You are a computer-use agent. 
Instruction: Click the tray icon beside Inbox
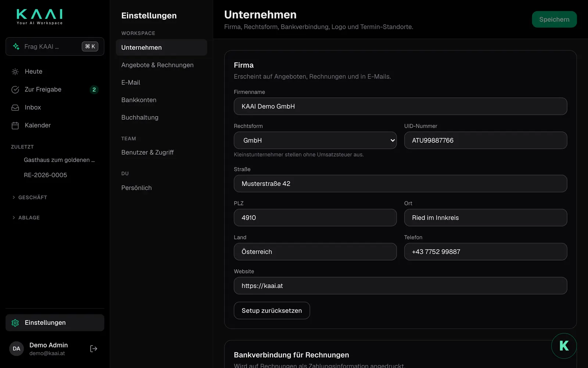click(15, 107)
